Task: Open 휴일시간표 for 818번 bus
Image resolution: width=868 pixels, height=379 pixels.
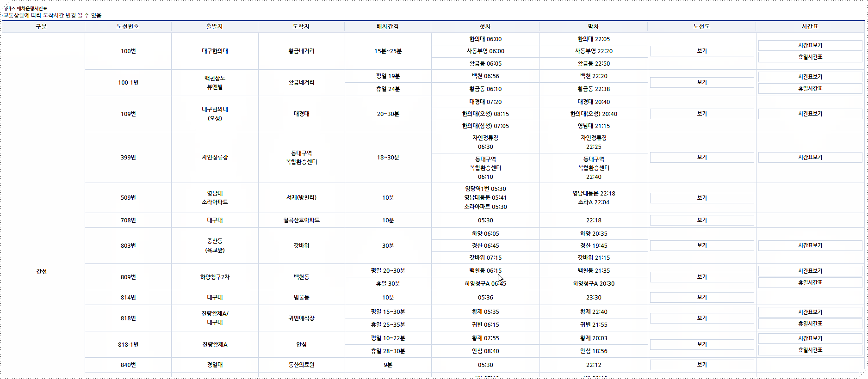Action: [x=810, y=324]
